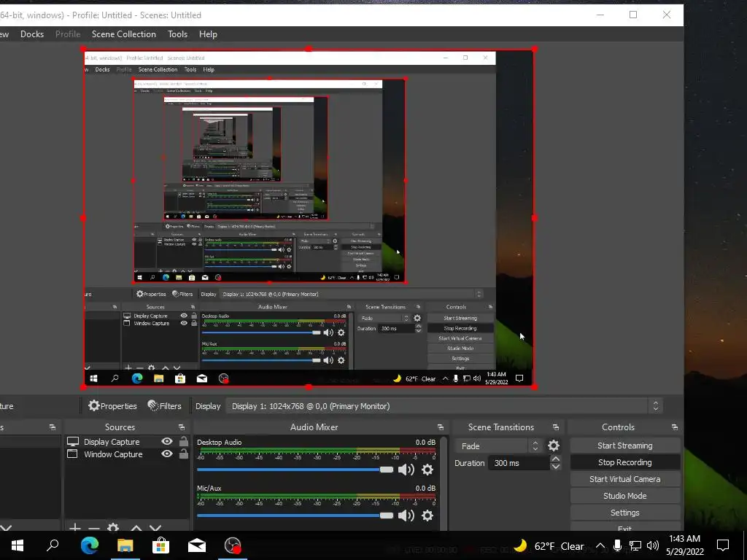The height and width of the screenshot is (560, 747).
Task: Show hidden system tray icons
Action: (600, 545)
